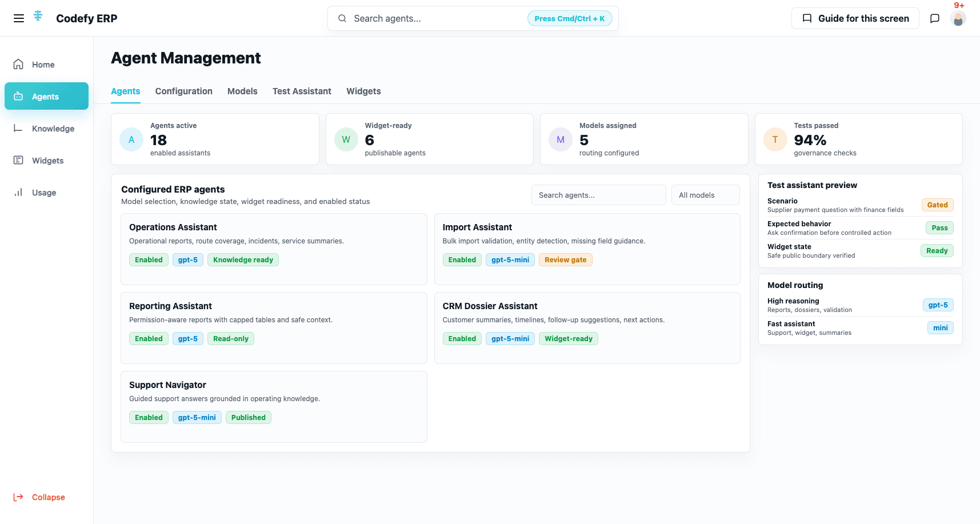This screenshot has height=524, width=980.
Task: Open Usage in the sidebar
Action: 46,193
